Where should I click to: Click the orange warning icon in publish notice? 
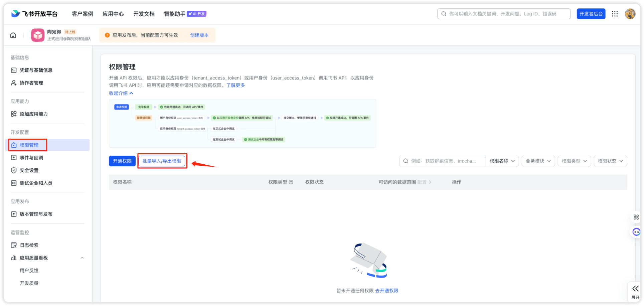coord(107,35)
